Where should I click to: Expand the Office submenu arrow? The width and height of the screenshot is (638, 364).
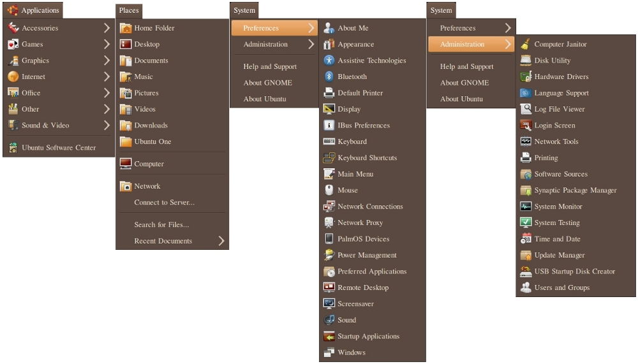[x=107, y=92]
